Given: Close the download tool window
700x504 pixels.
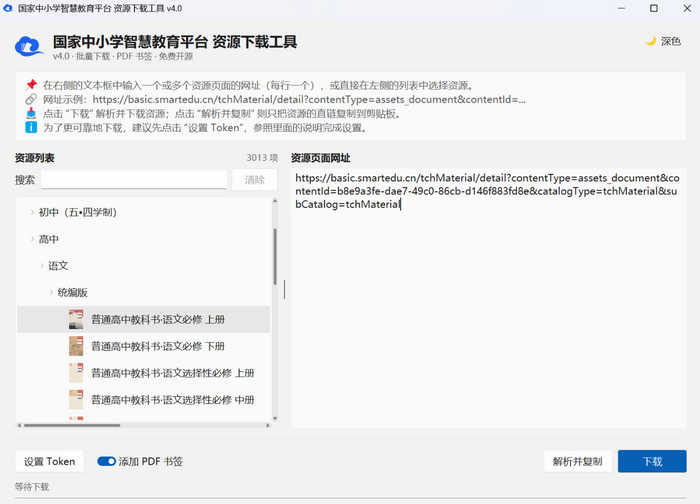Looking at the screenshot, I should 687,8.
